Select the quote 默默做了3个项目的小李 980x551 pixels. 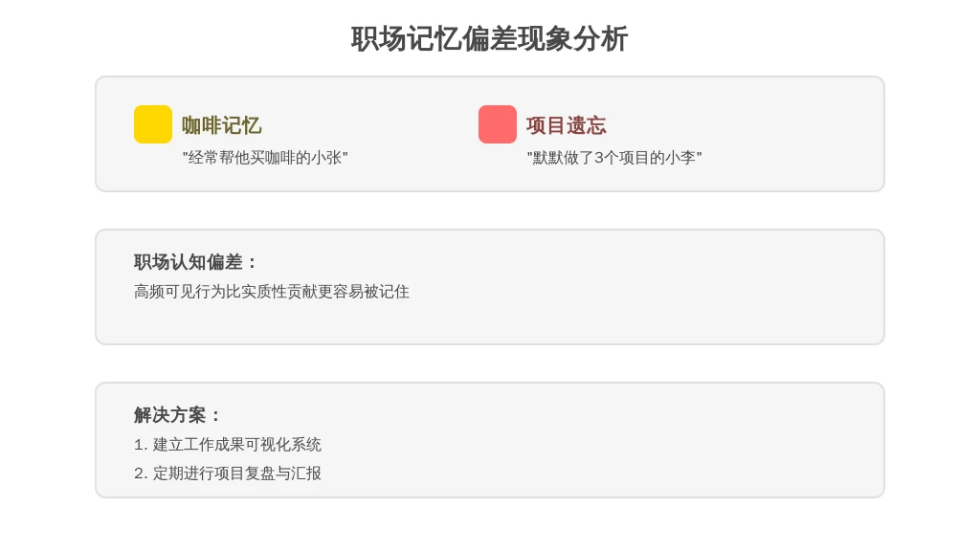coord(613,158)
